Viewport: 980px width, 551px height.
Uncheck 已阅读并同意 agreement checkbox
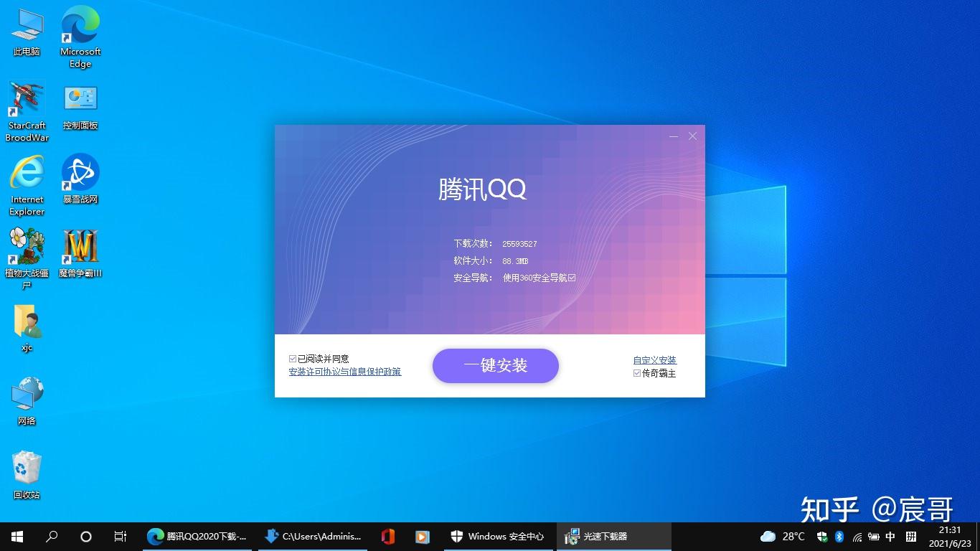click(x=293, y=359)
